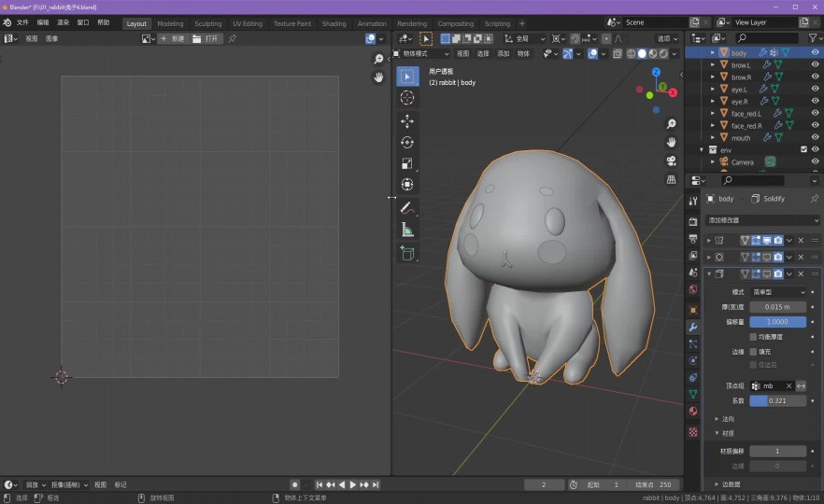
Task: Open the Output properties tab
Action: pyautogui.click(x=693, y=239)
